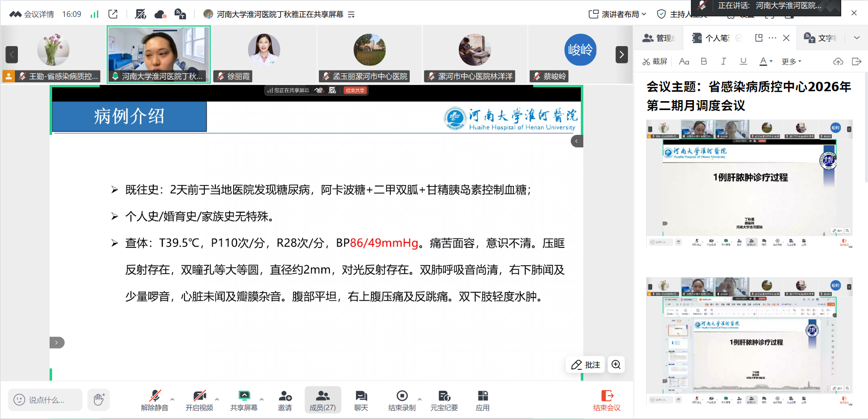Close the meeting window with X
868x419 pixels.
854,13
